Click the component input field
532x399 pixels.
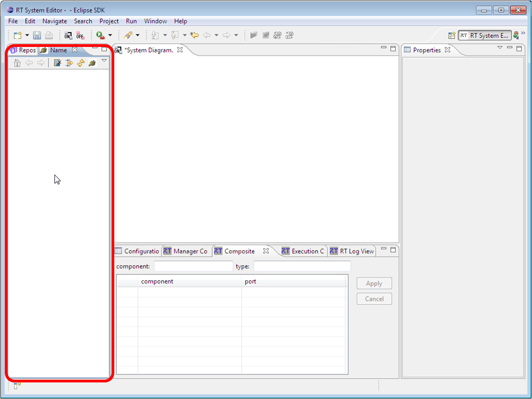tap(193, 266)
